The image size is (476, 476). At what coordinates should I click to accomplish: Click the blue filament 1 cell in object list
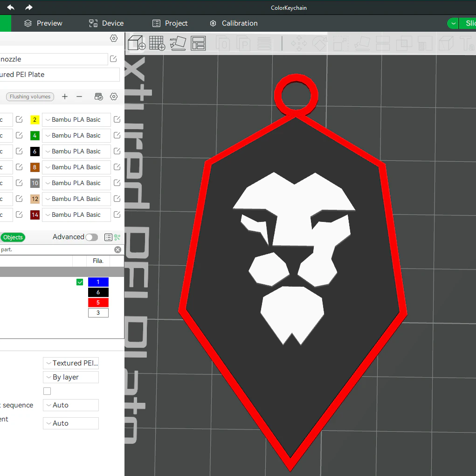98,282
